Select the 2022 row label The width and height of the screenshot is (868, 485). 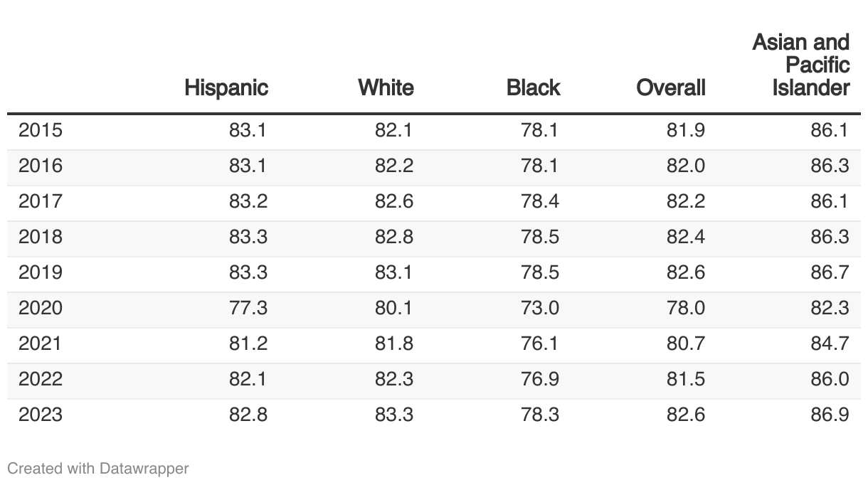click(x=41, y=379)
